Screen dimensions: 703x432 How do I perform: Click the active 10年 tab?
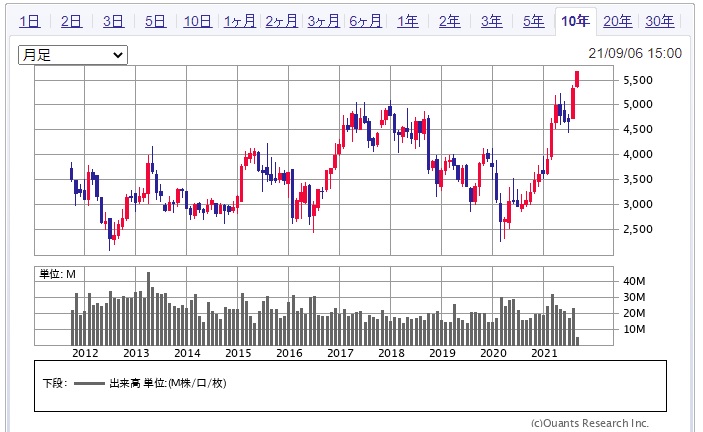(x=575, y=21)
